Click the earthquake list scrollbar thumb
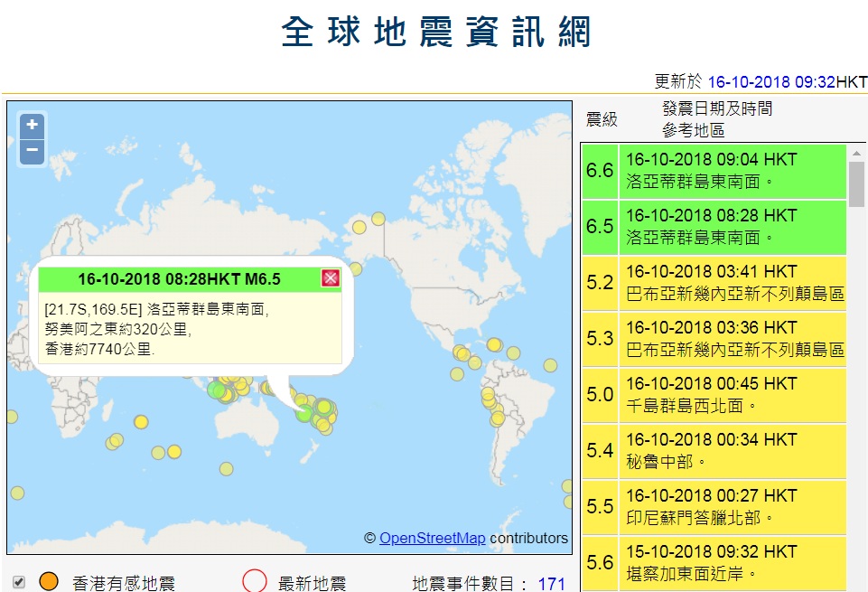Viewport: 868px width, 592px height. click(x=856, y=183)
